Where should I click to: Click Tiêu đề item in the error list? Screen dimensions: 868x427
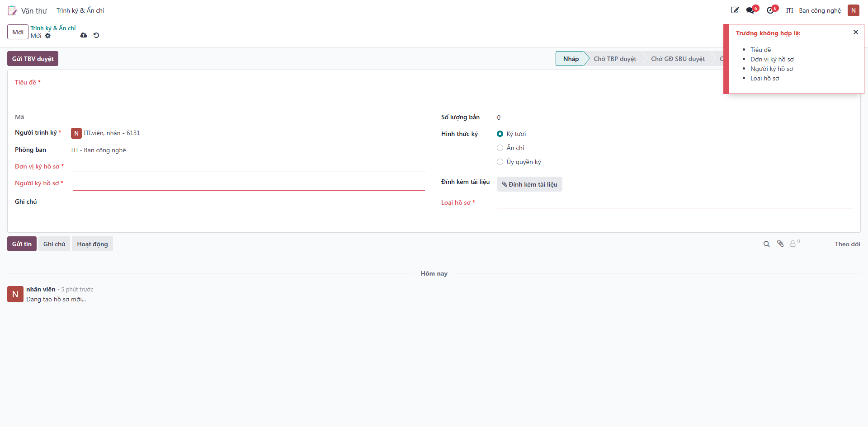click(760, 50)
